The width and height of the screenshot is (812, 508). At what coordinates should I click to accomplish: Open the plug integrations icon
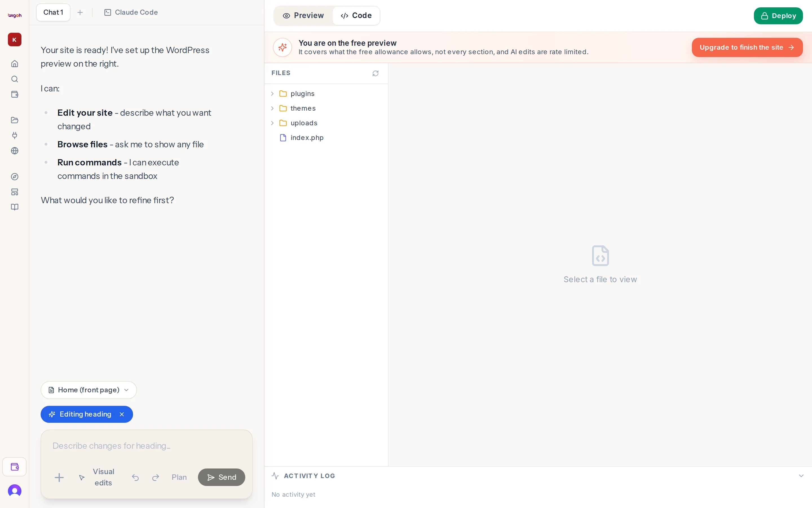coord(14,135)
